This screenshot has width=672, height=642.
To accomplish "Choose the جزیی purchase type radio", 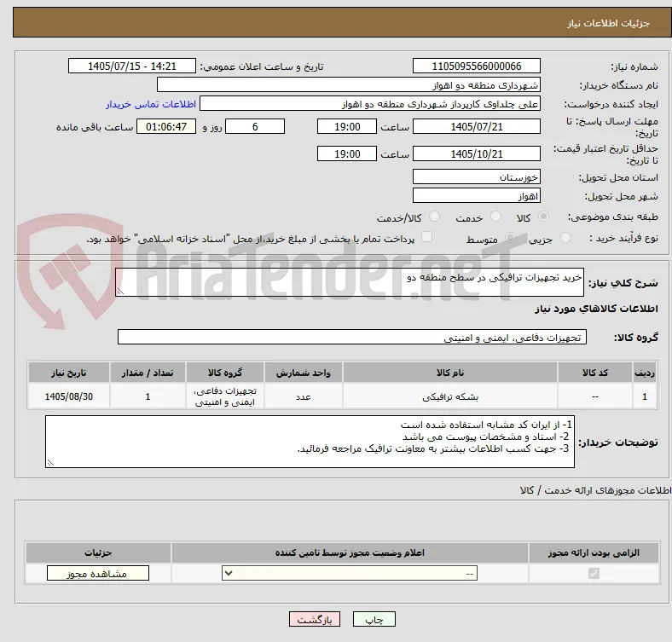I will point(565,237).
